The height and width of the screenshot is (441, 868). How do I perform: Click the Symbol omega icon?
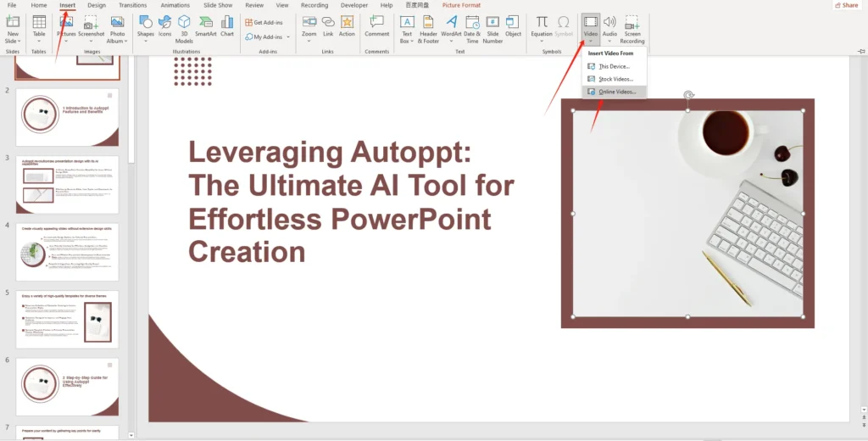pos(564,22)
